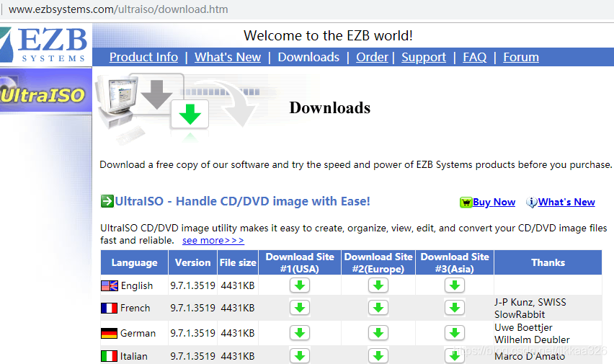Click the 'Welcome to the EZB world!' heading

[x=328, y=35]
